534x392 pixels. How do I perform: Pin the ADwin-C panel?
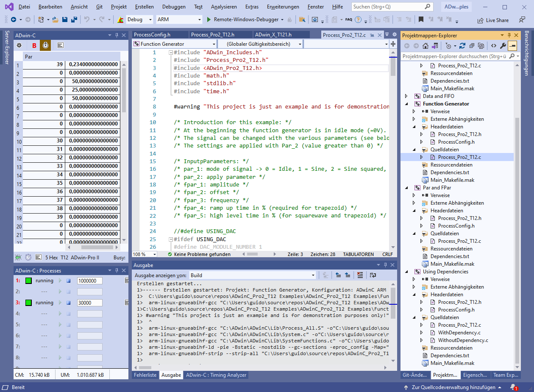(117, 35)
